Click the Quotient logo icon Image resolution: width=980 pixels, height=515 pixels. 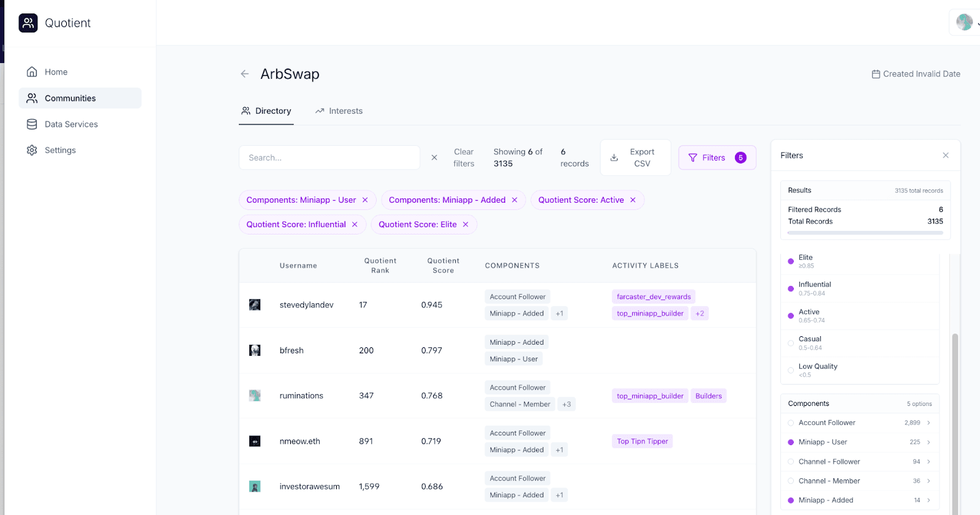[x=28, y=23]
